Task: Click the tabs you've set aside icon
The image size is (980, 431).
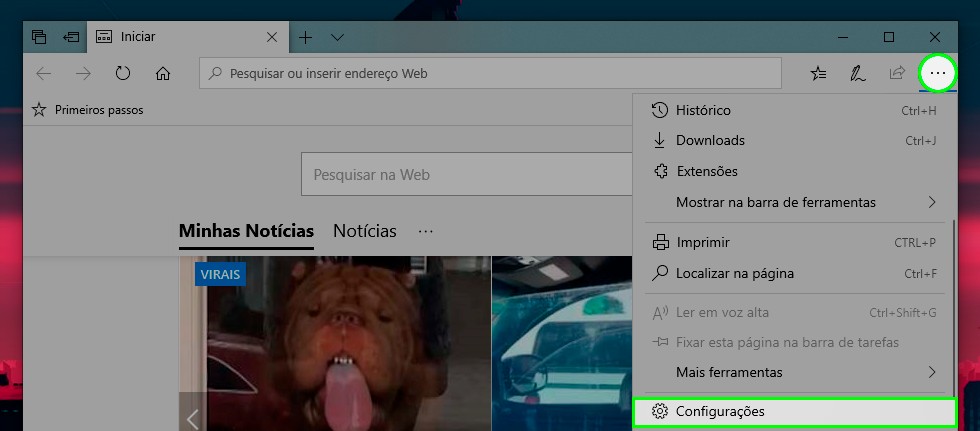Action: pyautogui.click(x=39, y=37)
